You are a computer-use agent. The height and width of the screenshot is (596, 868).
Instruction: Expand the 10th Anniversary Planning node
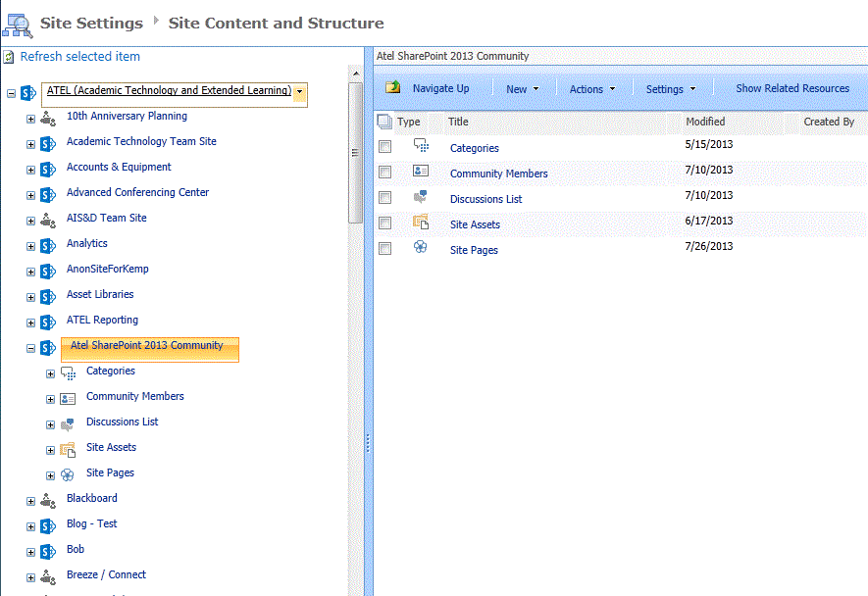point(31,119)
